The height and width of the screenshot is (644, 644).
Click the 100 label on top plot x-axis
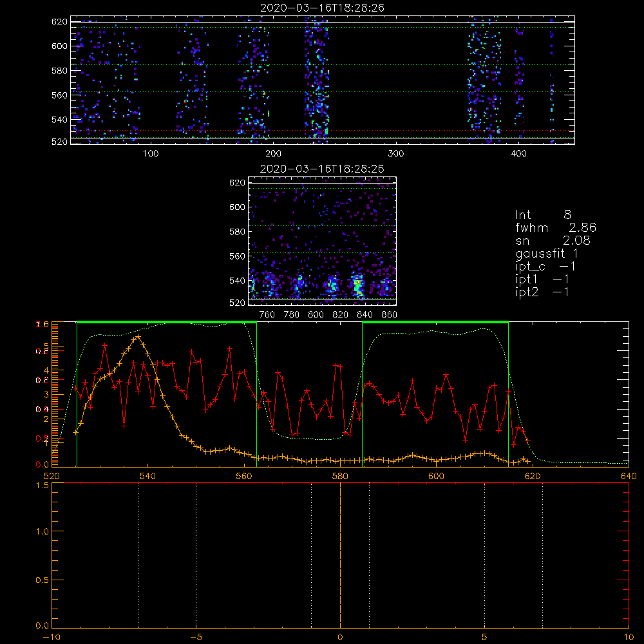click(x=151, y=154)
